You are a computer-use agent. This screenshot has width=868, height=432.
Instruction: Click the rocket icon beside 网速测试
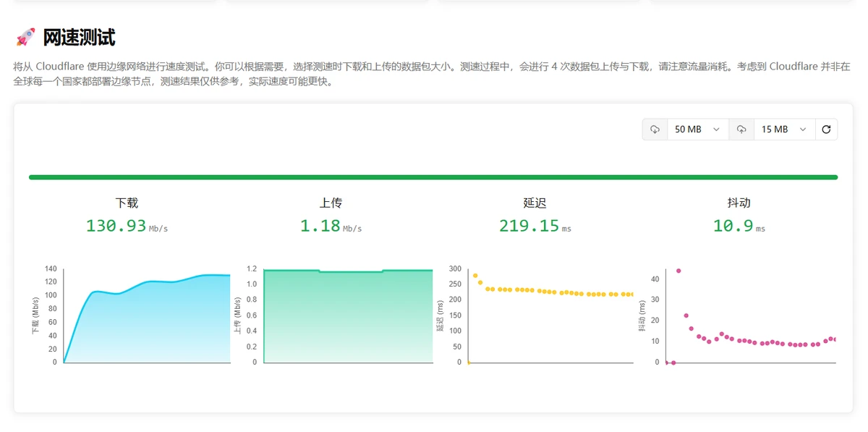25,38
